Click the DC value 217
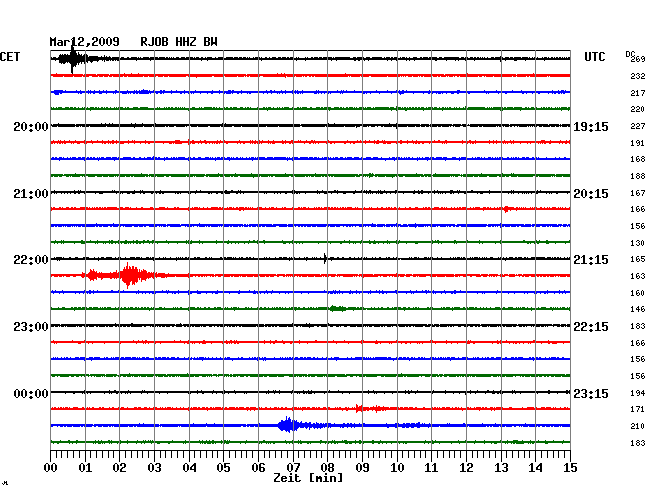 (x=638, y=93)
